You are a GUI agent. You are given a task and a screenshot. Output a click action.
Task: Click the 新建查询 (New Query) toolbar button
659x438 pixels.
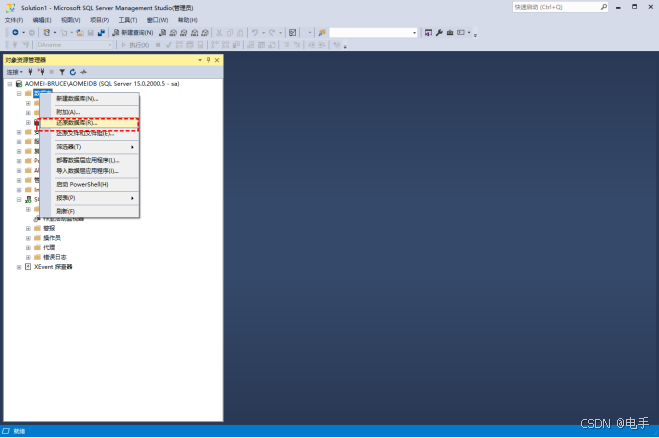point(135,32)
